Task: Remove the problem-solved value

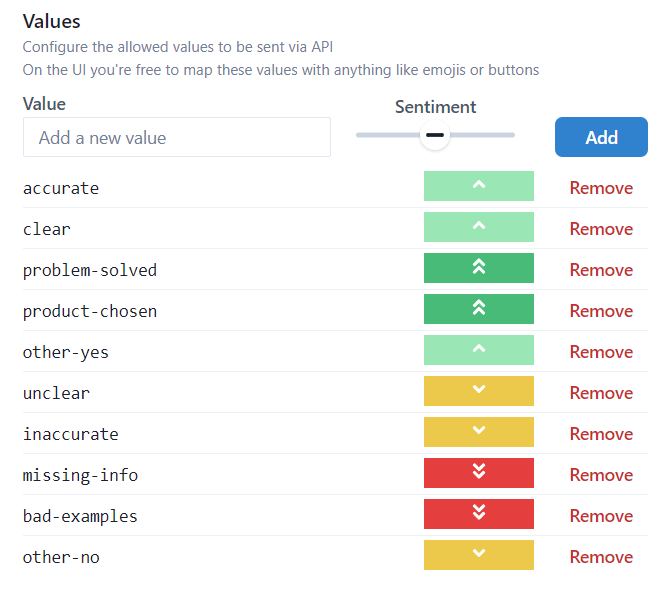Action: pyautogui.click(x=601, y=270)
